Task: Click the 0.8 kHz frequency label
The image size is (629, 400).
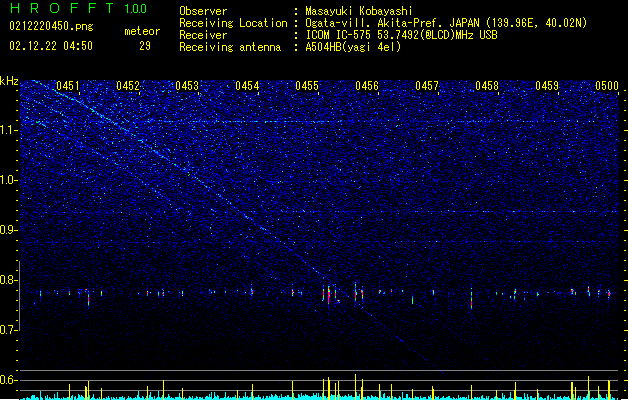Action: [x=9, y=280]
